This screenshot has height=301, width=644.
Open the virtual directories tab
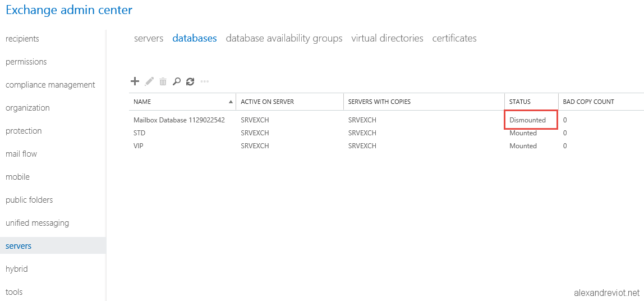[387, 38]
